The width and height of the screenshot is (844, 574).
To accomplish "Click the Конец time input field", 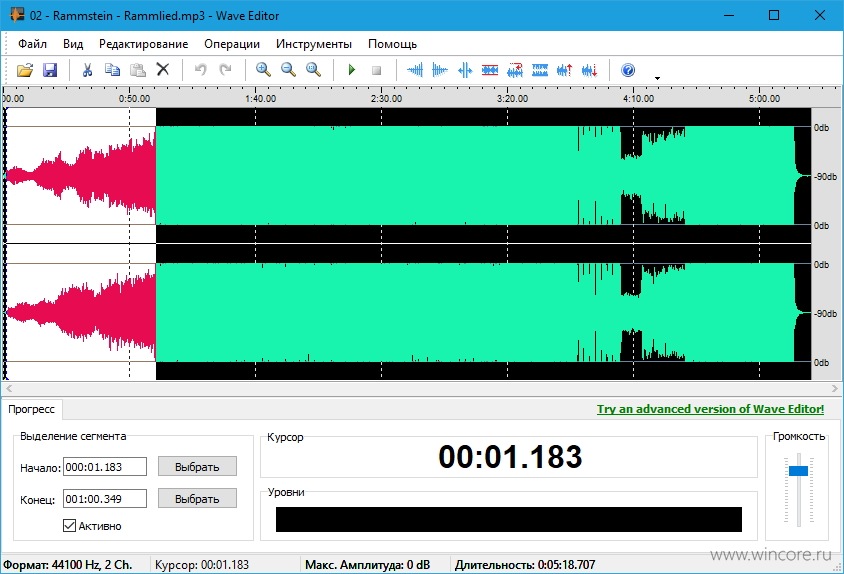I will pos(105,499).
